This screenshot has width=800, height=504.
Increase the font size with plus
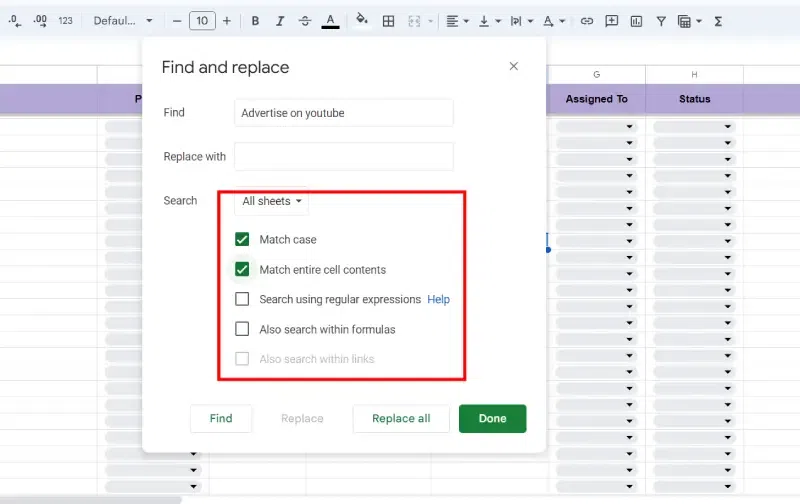click(x=227, y=21)
